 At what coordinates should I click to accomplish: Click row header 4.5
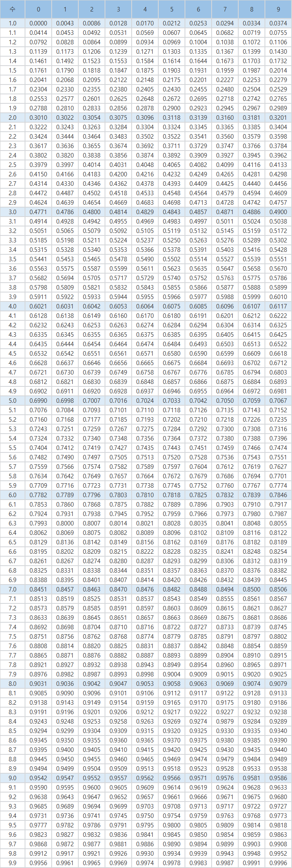[x=13, y=354]
